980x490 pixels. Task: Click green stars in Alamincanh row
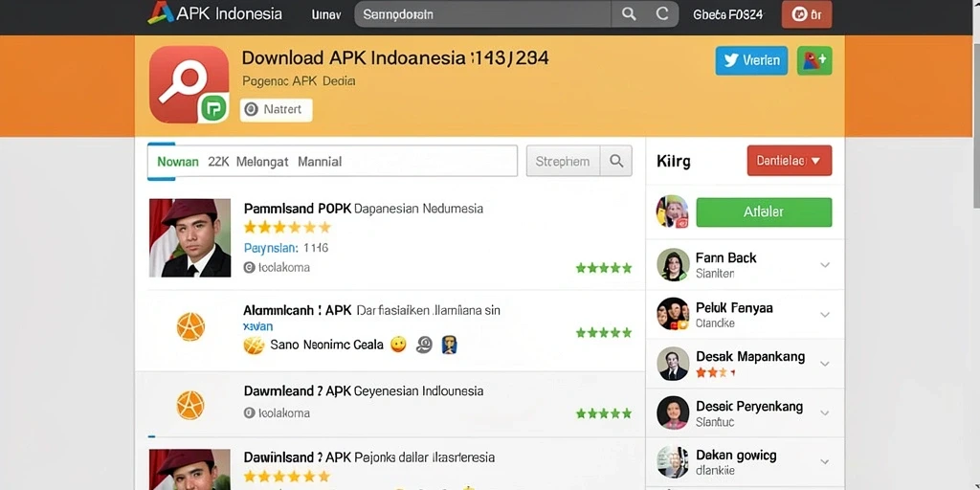[604, 332]
